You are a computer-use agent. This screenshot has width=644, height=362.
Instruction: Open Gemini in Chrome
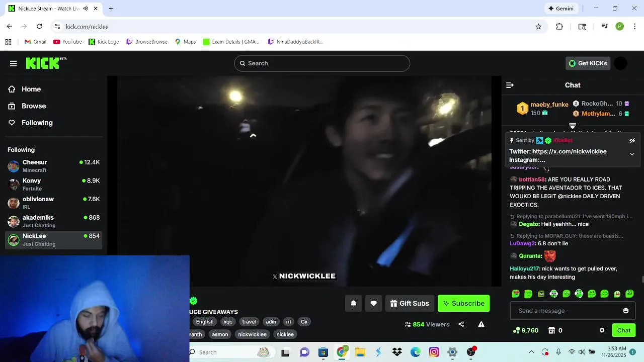[x=561, y=9]
